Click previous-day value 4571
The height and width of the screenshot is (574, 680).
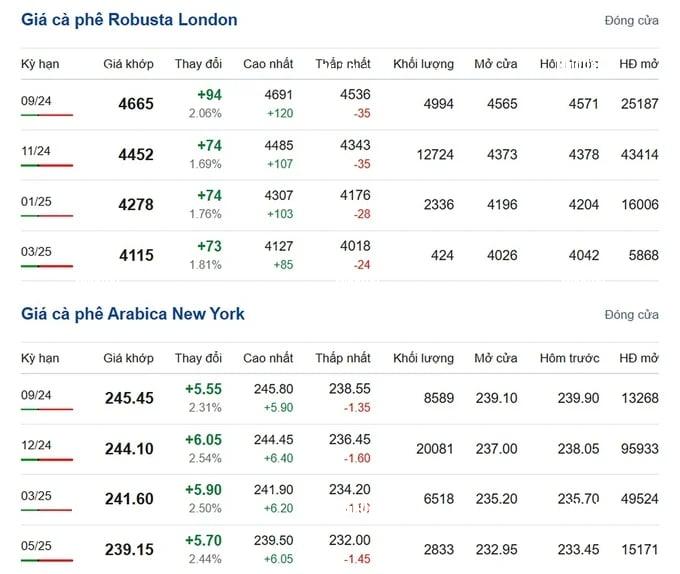pos(584,104)
